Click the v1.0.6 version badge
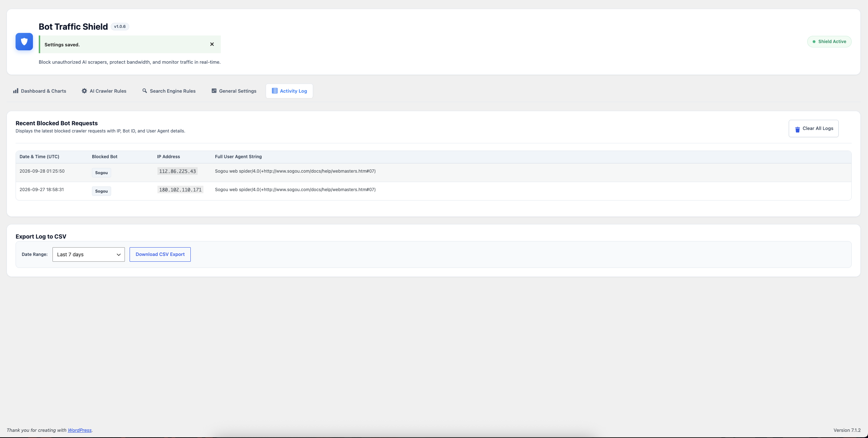The height and width of the screenshot is (438, 868). point(120,26)
